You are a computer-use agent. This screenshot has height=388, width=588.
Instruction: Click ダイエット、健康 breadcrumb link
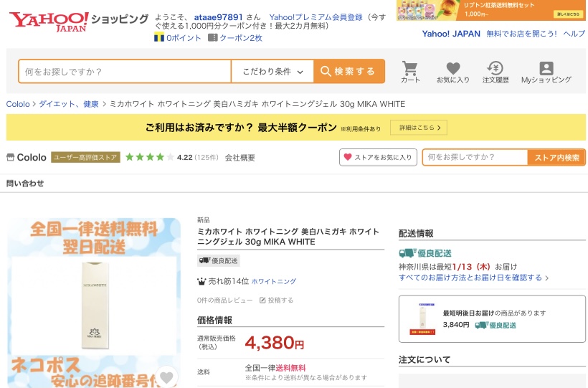point(69,104)
